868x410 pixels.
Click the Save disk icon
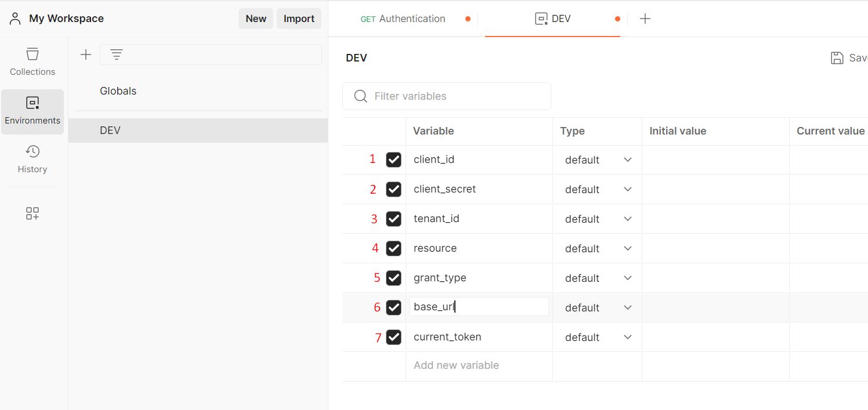click(837, 58)
